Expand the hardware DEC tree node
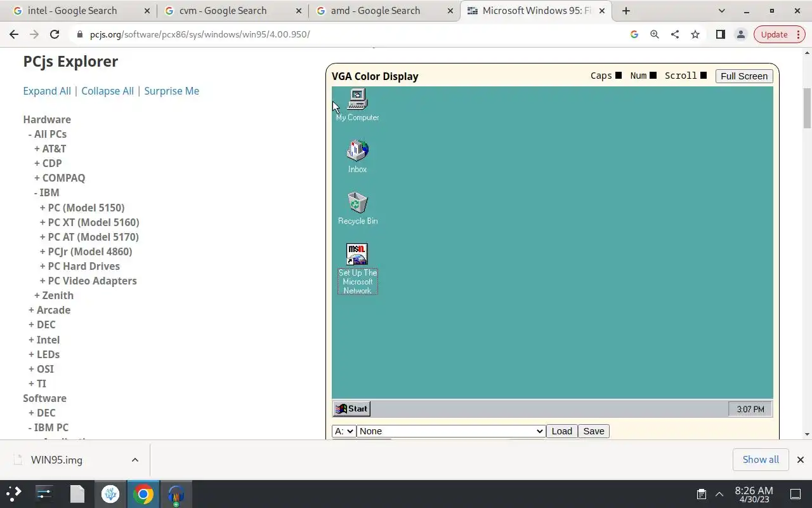The image size is (812, 508). point(42,324)
